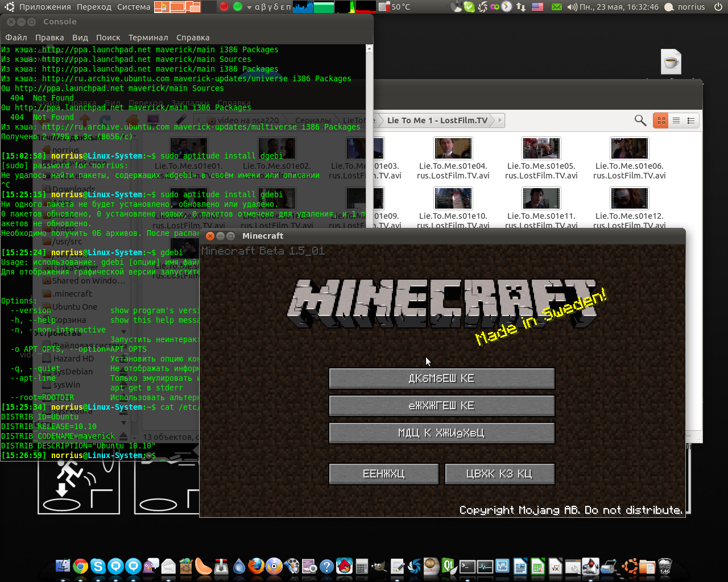Click the network up/down arrows indicator
Viewport: 728px width, 582px height.
(521, 7)
